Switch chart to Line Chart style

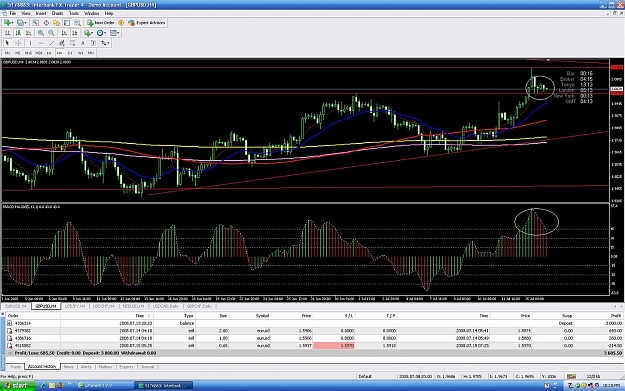pyautogui.click(x=28, y=33)
